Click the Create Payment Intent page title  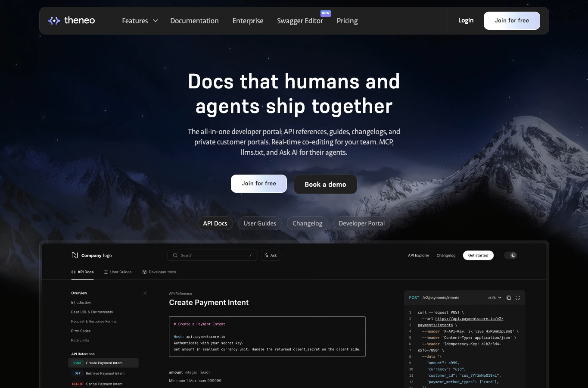pyautogui.click(x=209, y=303)
